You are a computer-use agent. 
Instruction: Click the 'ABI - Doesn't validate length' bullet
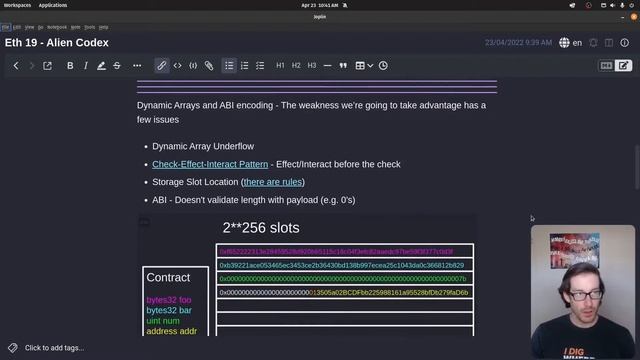253,200
